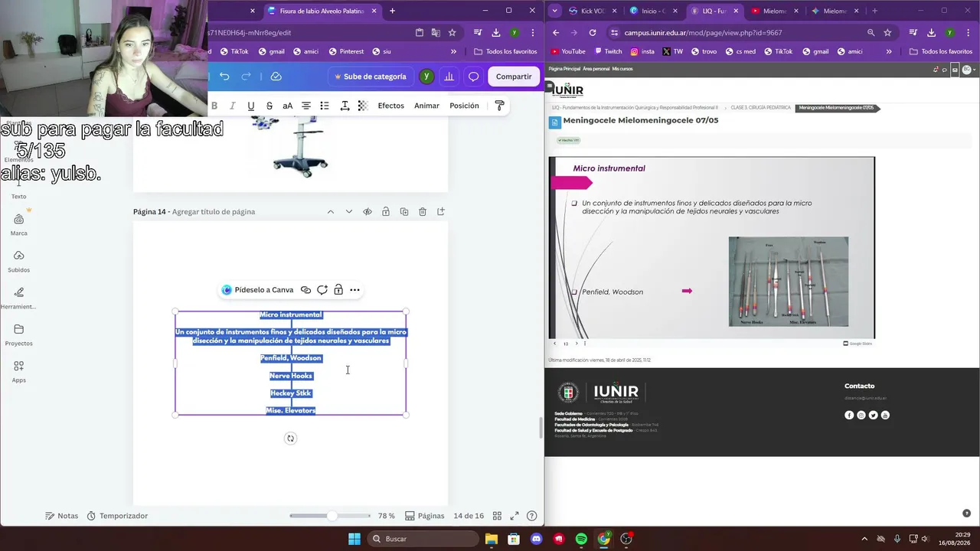This screenshot has width=980, height=551.
Task: Add a new page after page 14
Action: [x=441, y=212]
